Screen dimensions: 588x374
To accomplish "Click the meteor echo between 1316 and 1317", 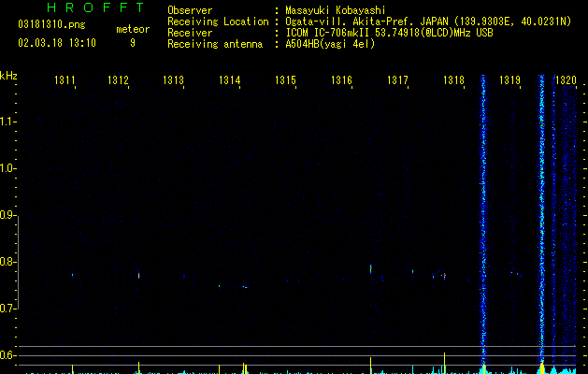I will pyautogui.click(x=370, y=269).
